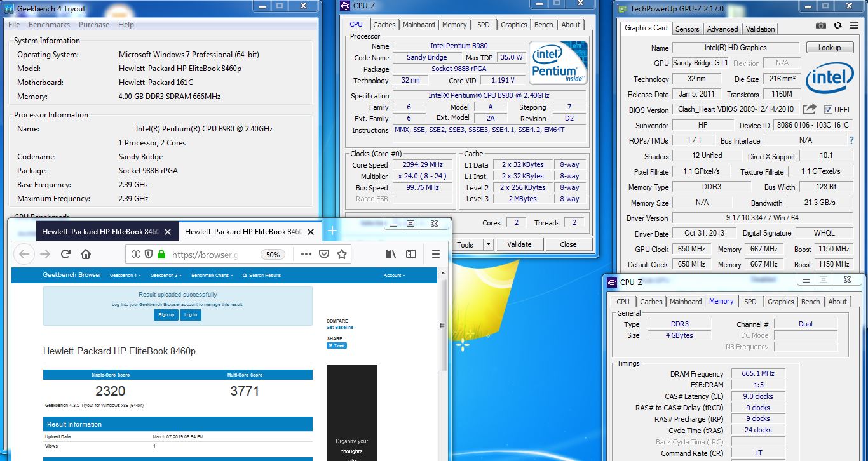
Task: Click the Sign up button on Geekbench page
Action: [x=166, y=315]
